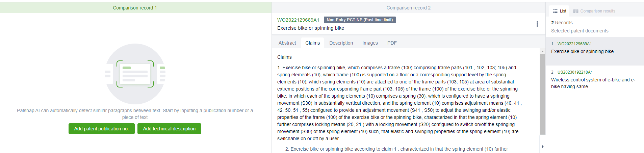The width and height of the screenshot is (644, 153).
Task: Select US20230192218A1 in the records list
Action: [x=575, y=72]
